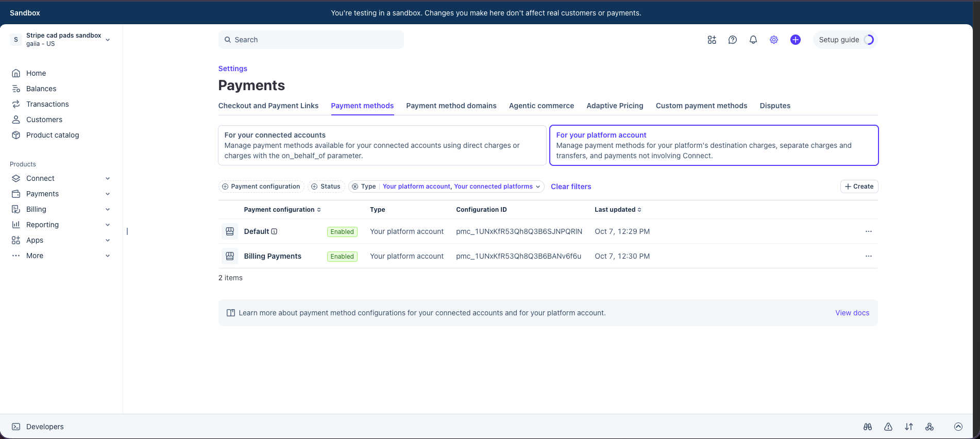Open the Setup guide button
The height and width of the screenshot is (439, 980).
pos(845,40)
